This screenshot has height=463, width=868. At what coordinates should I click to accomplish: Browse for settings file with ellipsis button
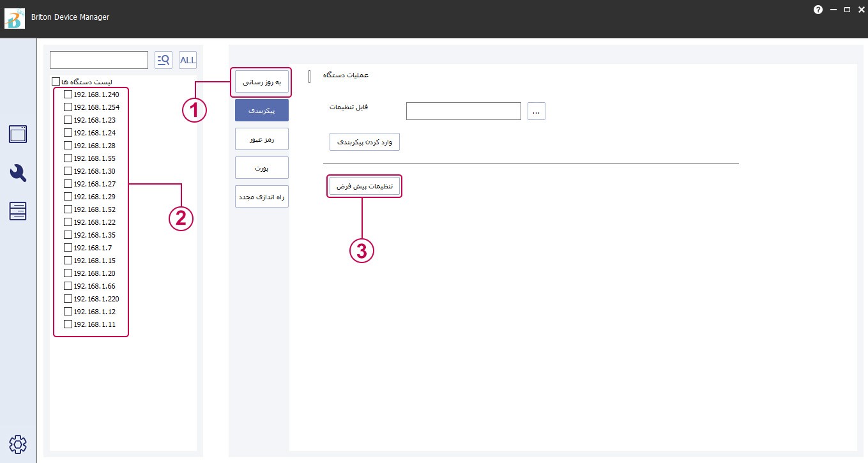tap(537, 111)
